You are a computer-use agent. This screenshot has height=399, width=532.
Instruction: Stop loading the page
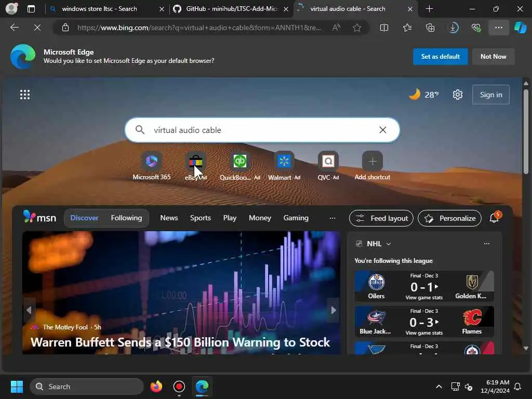click(37, 28)
